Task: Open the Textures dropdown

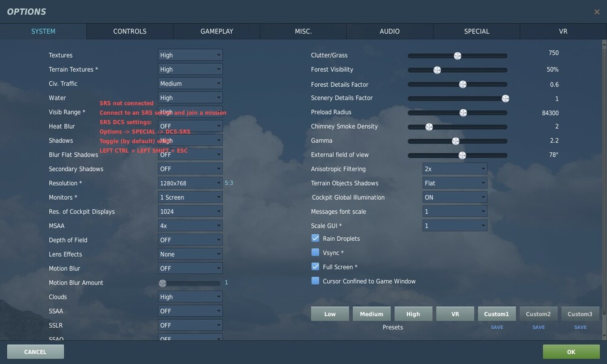Action: click(190, 55)
